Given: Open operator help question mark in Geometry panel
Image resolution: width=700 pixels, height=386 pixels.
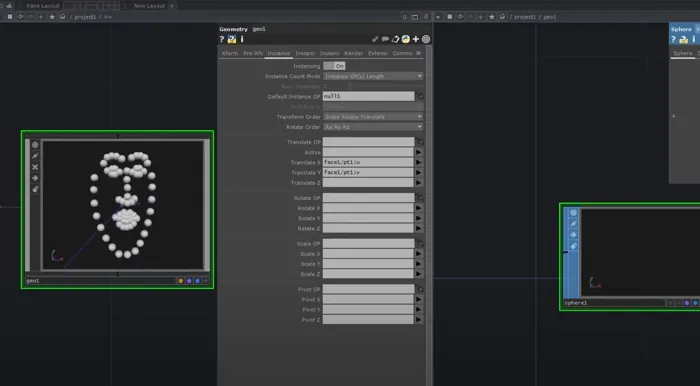Looking at the screenshot, I should (221, 39).
